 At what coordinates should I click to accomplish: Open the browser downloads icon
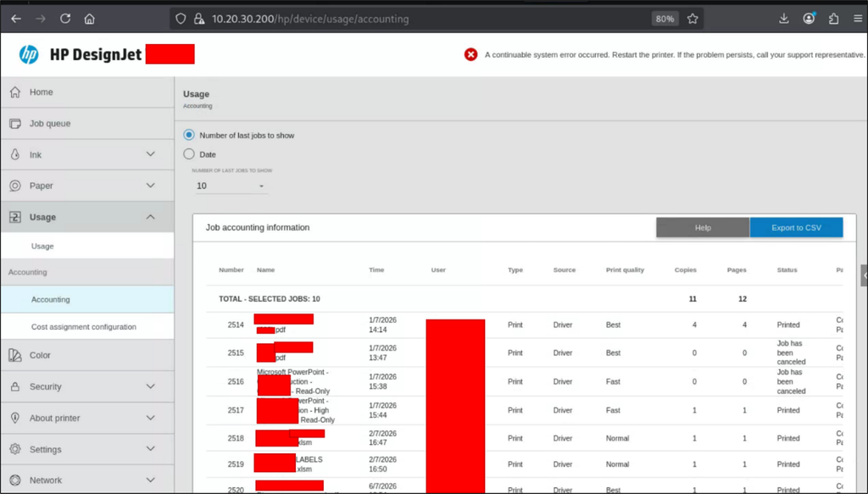point(784,19)
